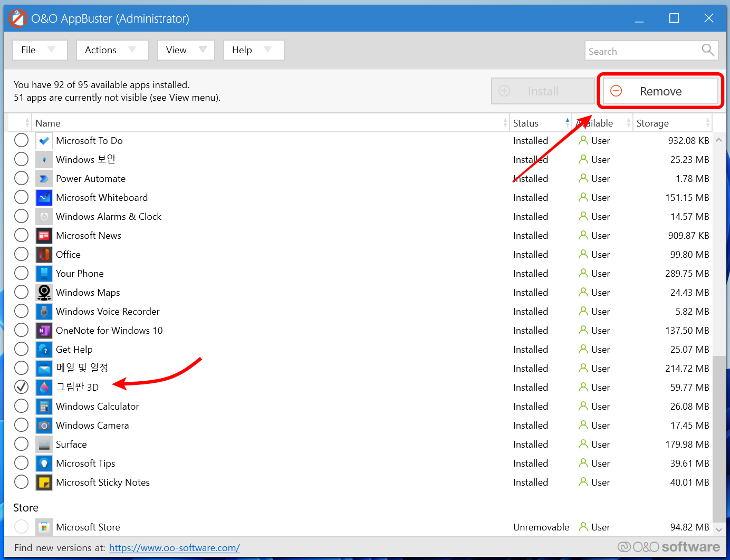Viewport: 730px width, 560px height.
Task: Click user icon in Microsoft Store row
Action: pyautogui.click(x=583, y=527)
